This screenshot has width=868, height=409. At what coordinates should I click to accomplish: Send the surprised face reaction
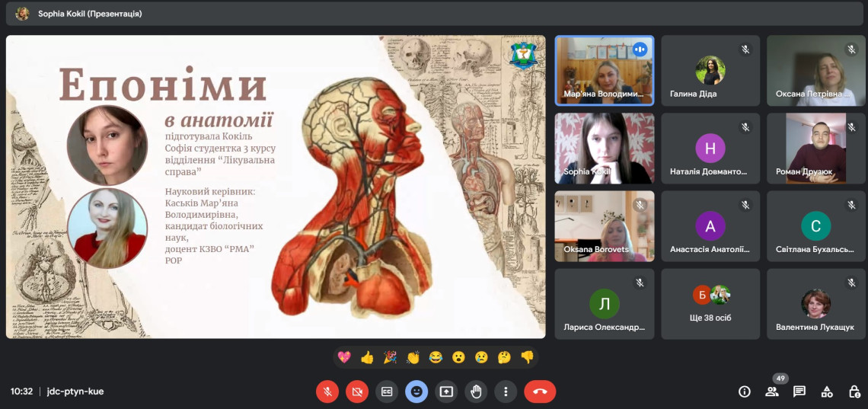pyautogui.click(x=458, y=357)
